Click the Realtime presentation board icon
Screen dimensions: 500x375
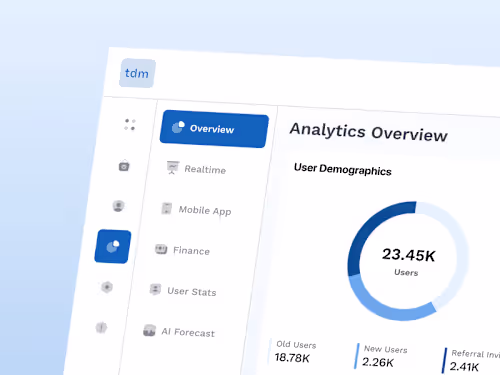pos(173,167)
